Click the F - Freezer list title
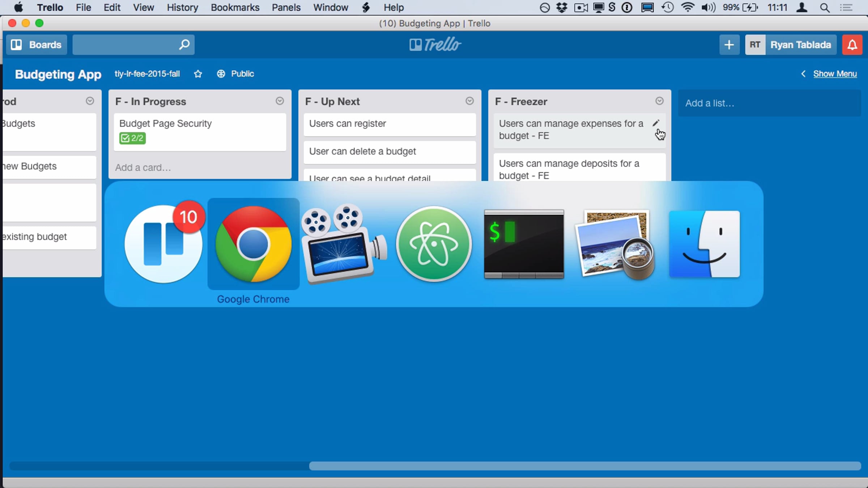Screen dimensions: 868x488 point(521,102)
